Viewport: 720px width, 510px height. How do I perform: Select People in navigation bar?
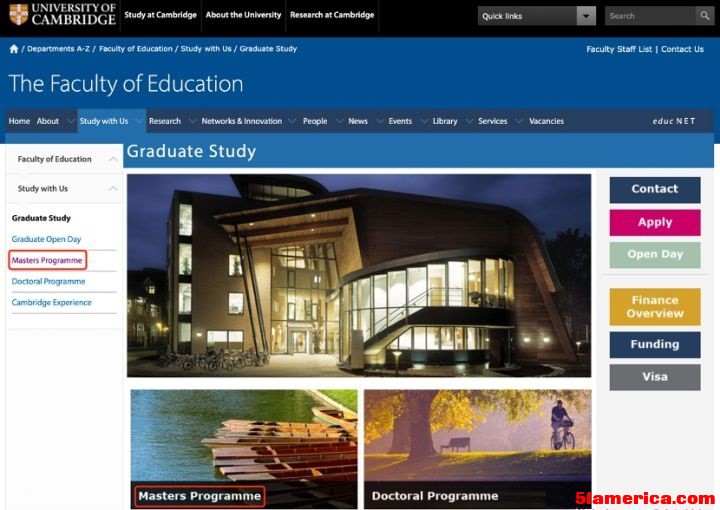point(315,121)
